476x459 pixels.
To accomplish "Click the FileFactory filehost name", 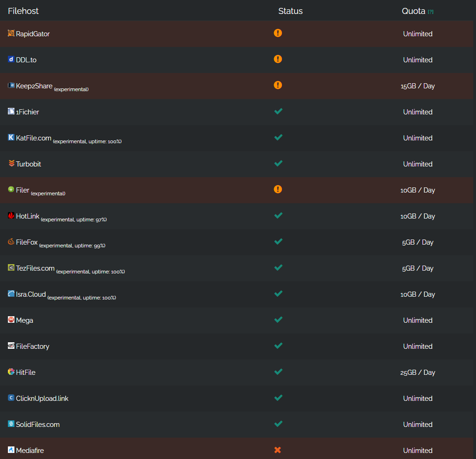I will coord(33,346).
